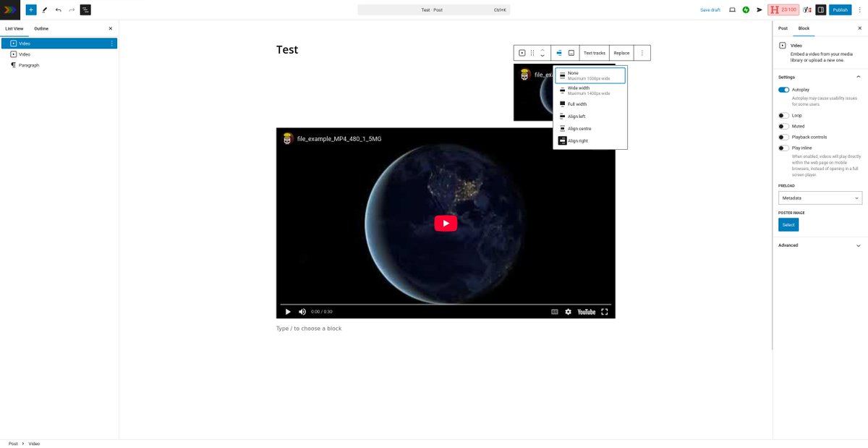Enable the Playback controls toggle

click(783, 138)
